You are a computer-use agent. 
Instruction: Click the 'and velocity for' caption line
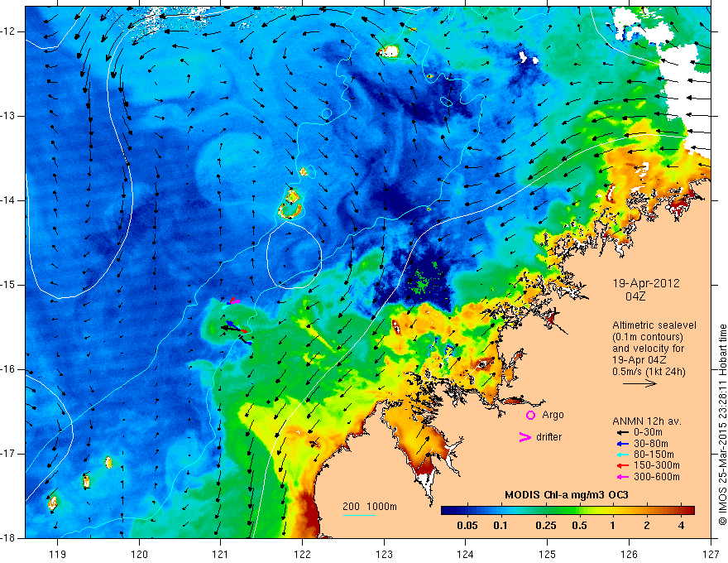[648, 348]
